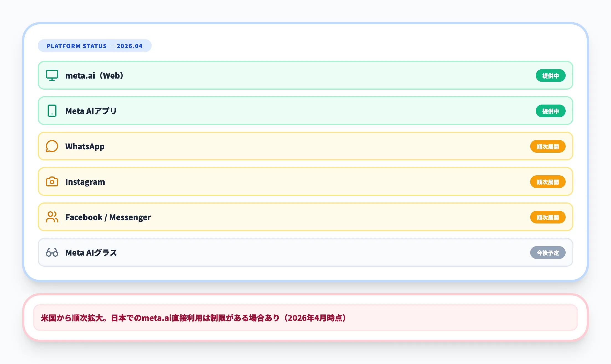Click the 提供中 badge on Meta AIアプリ row
611x364 pixels.
550,111
